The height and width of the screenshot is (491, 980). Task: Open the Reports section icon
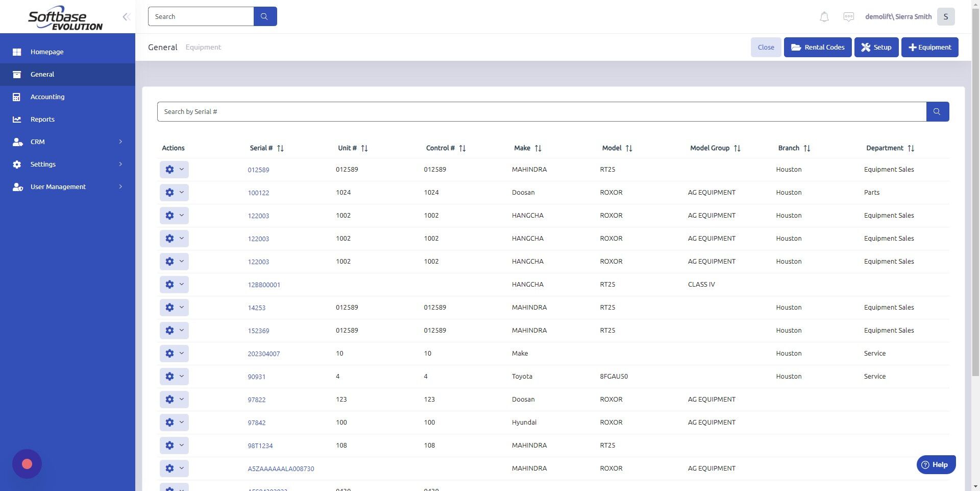click(17, 119)
